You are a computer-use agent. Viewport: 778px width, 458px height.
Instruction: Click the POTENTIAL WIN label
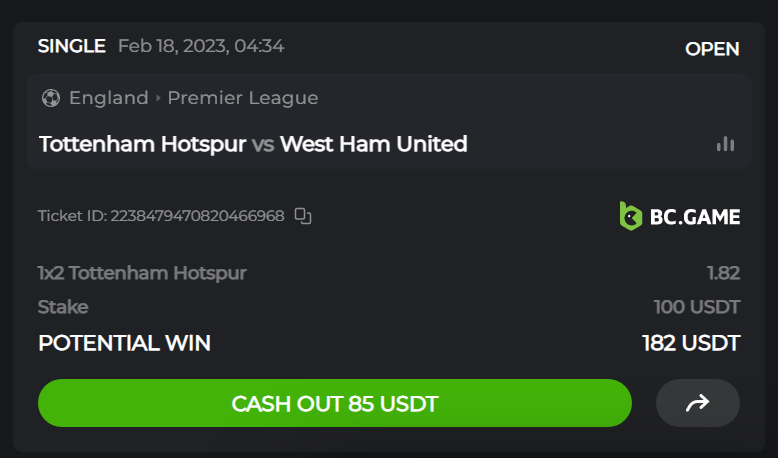pyautogui.click(x=125, y=343)
